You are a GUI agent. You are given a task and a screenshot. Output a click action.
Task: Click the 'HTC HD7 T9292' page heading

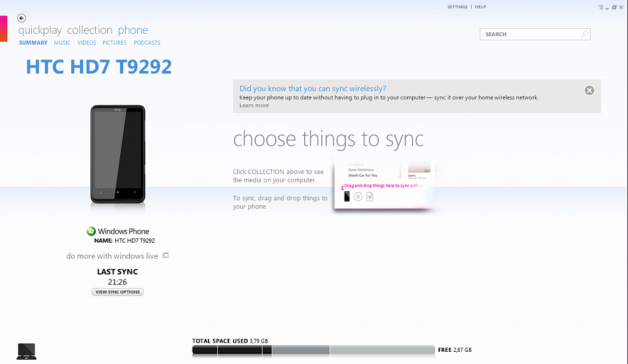coord(99,67)
